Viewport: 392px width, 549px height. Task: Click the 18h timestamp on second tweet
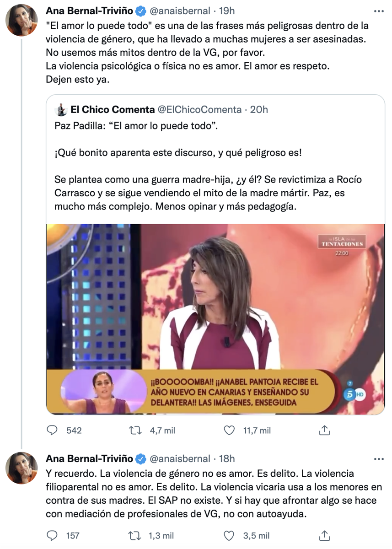[x=227, y=458]
